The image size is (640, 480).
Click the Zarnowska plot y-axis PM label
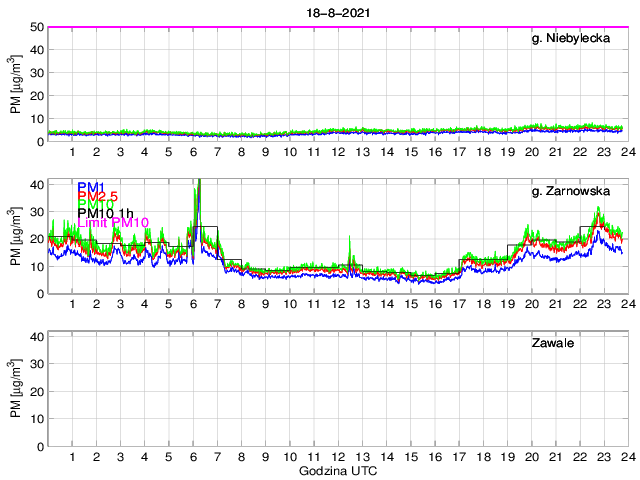[16, 236]
